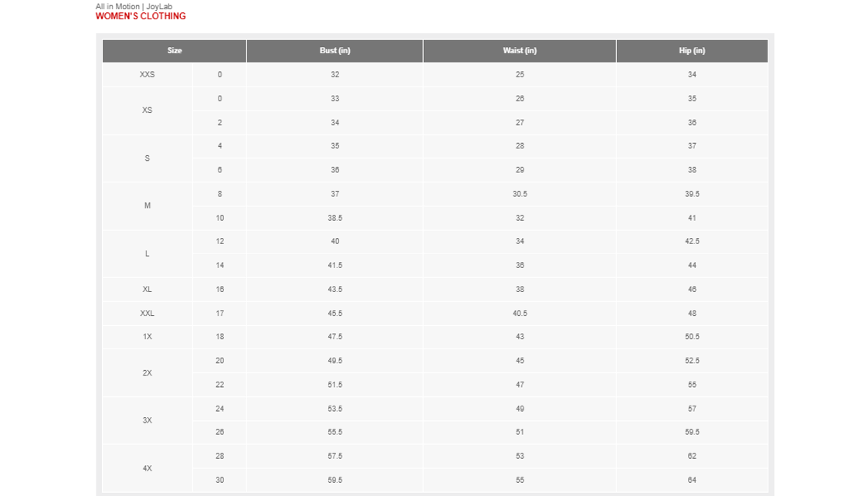Click the XXS size row label
The height and width of the screenshot is (496, 868).
coord(147,74)
